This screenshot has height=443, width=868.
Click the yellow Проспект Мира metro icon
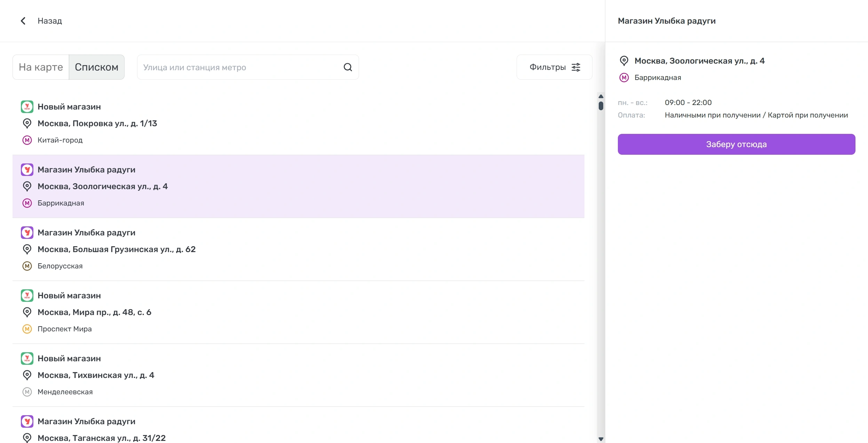[x=27, y=329]
